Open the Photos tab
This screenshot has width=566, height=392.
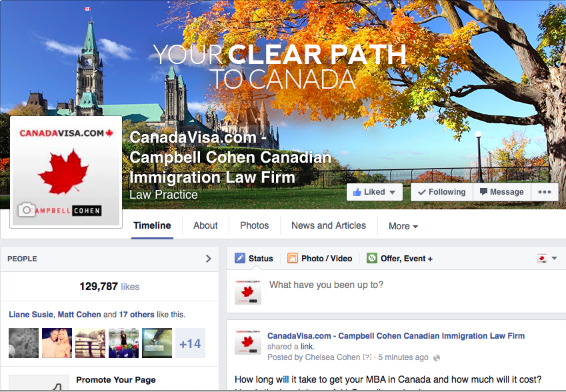click(x=255, y=225)
